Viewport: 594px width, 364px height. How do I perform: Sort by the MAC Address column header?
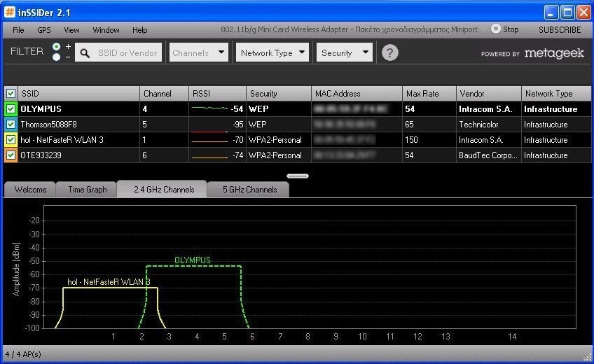point(357,94)
